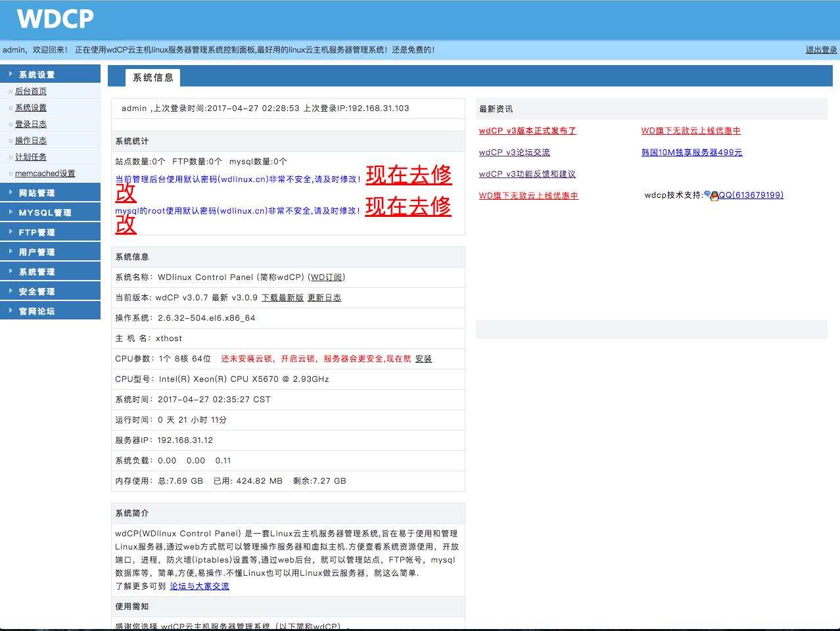Open 操作日志 in the sidebar
This screenshot has width=840, height=631.
coord(31,141)
